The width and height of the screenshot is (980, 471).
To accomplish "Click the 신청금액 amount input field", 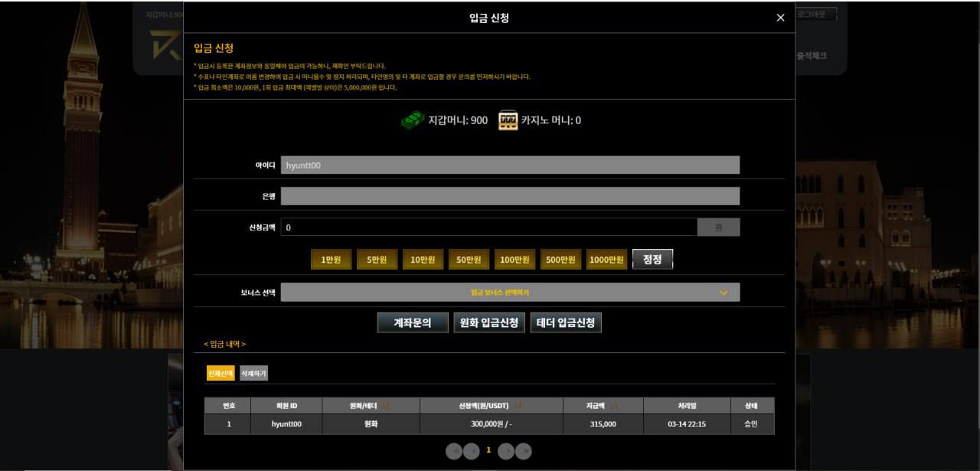I will pos(488,227).
